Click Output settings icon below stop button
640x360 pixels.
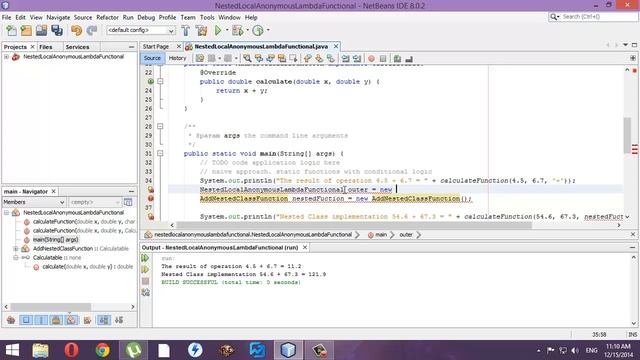click(145, 292)
